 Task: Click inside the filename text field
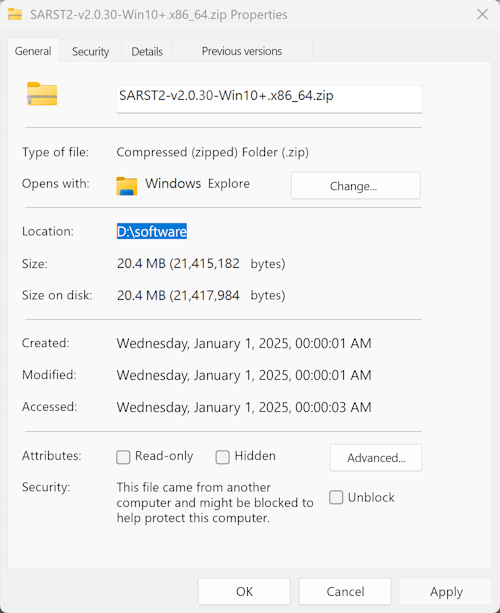click(x=269, y=99)
